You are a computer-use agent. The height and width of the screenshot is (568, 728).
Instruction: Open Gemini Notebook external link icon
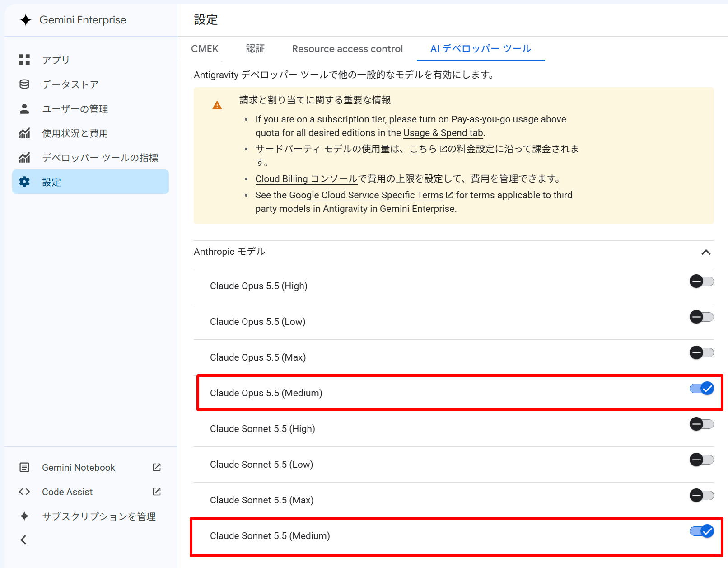coord(157,467)
